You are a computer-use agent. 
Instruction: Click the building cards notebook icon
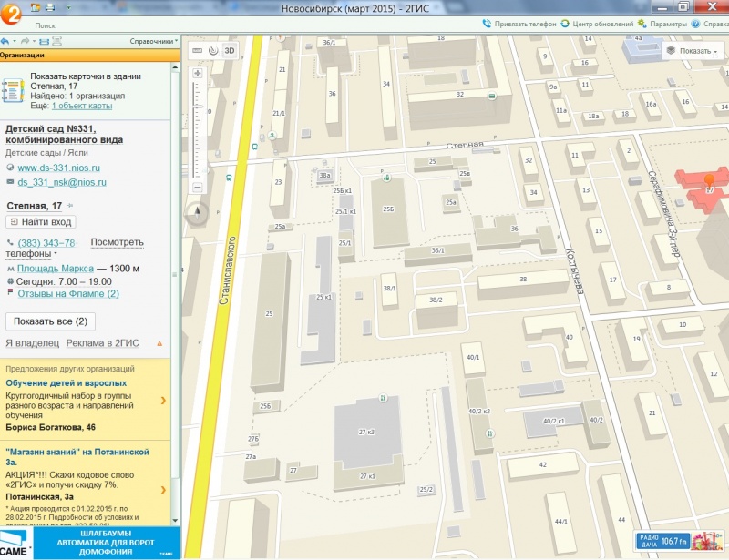pos(13,90)
